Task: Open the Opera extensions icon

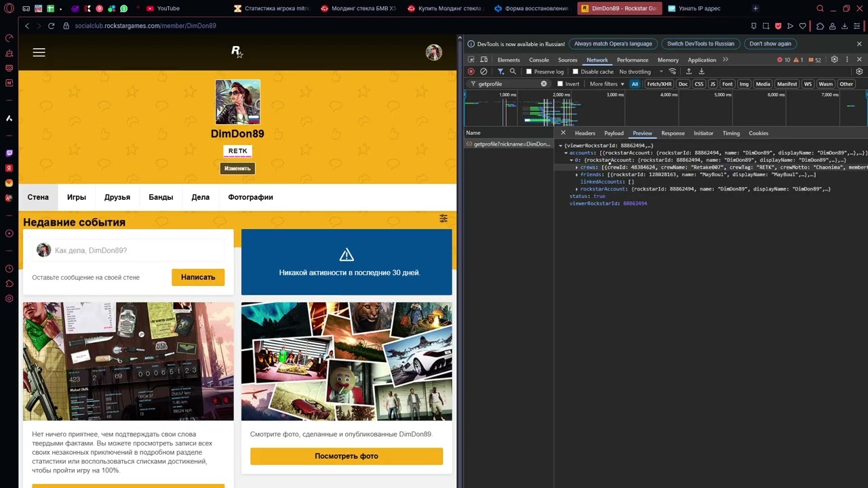Action: pyautogui.click(x=820, y=26)
